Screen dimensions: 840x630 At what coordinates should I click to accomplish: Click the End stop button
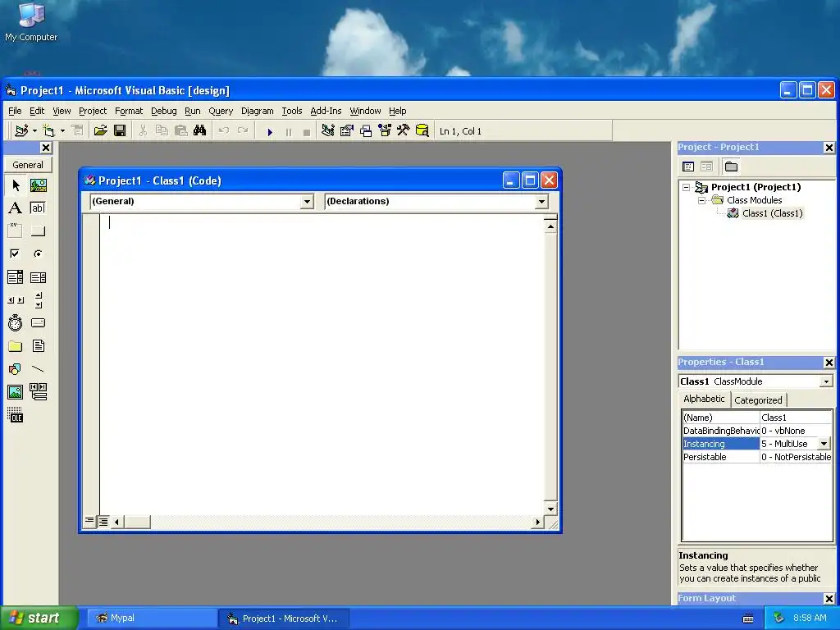(x=307, y=131)
